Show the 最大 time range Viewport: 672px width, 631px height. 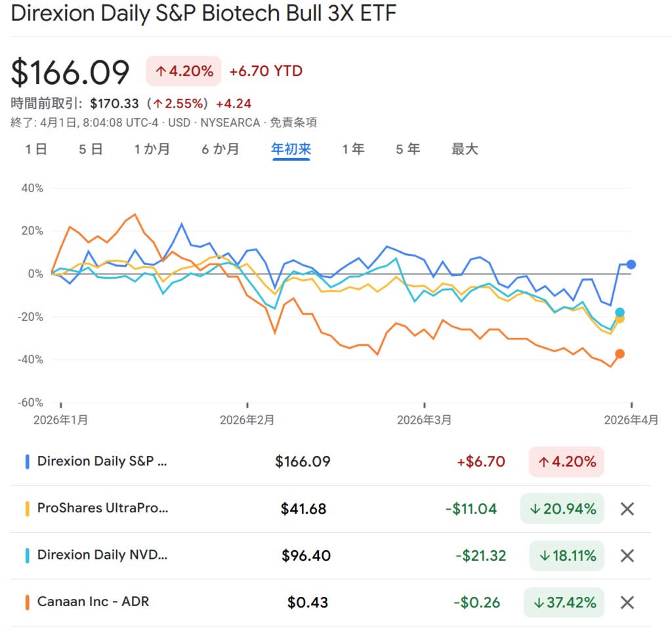click(465, 150)
